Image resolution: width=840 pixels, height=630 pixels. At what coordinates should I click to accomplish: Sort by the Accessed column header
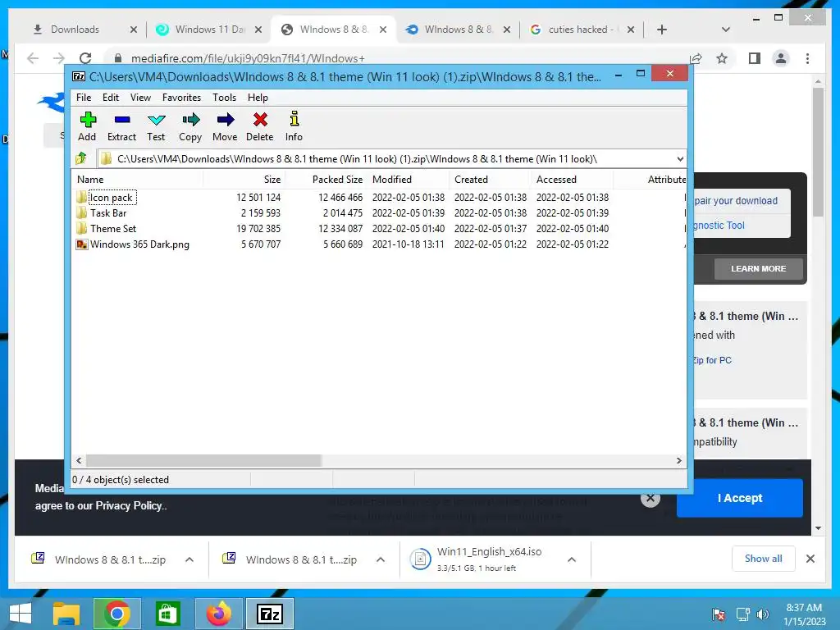click(572, 180)
